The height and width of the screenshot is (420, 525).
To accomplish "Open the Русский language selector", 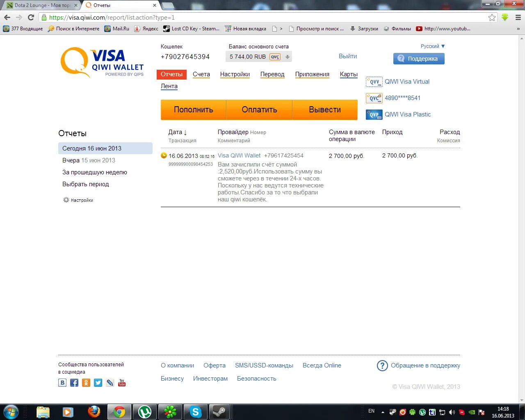I will 433,46.
